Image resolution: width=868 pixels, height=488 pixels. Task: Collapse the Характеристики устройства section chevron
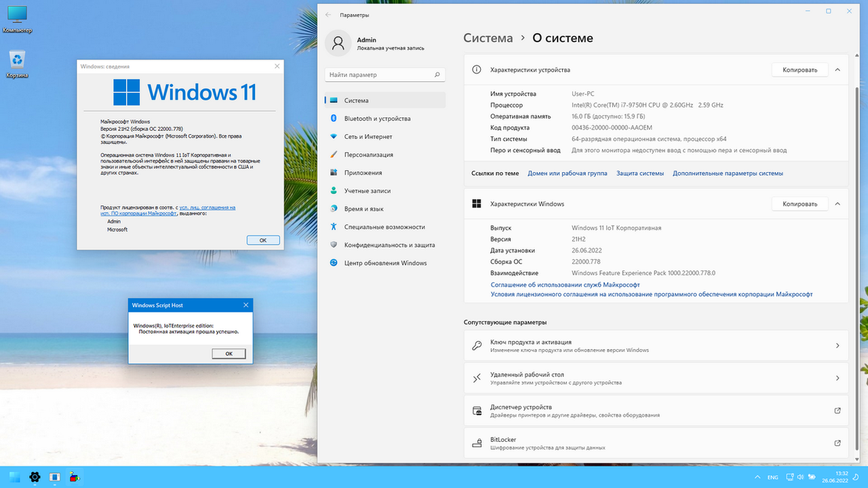click(837, 70)
